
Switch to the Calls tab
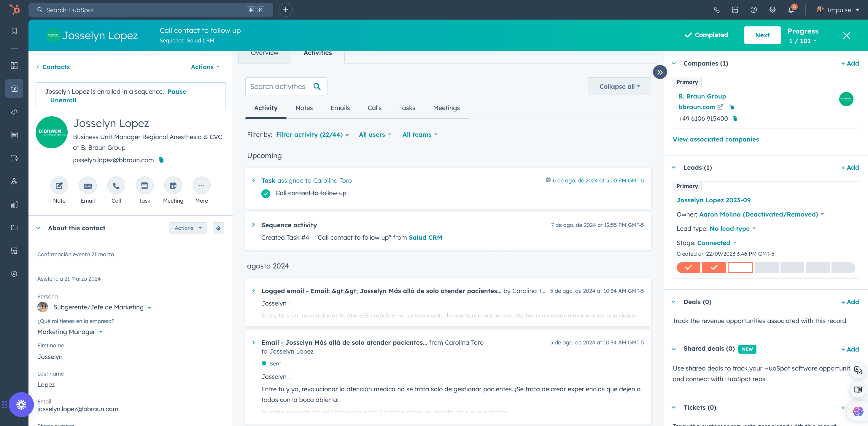click(x=374, y=108)
